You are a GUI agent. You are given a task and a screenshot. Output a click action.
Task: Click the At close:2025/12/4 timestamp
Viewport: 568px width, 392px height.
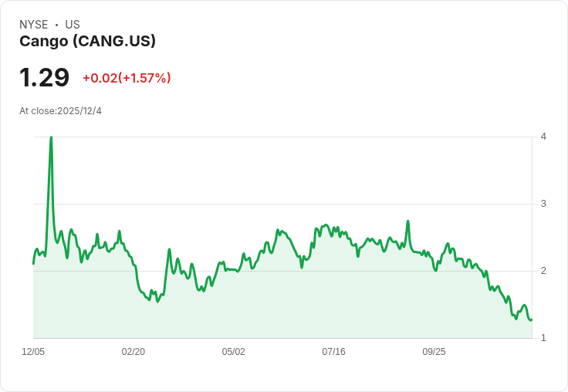click(60, 111)
